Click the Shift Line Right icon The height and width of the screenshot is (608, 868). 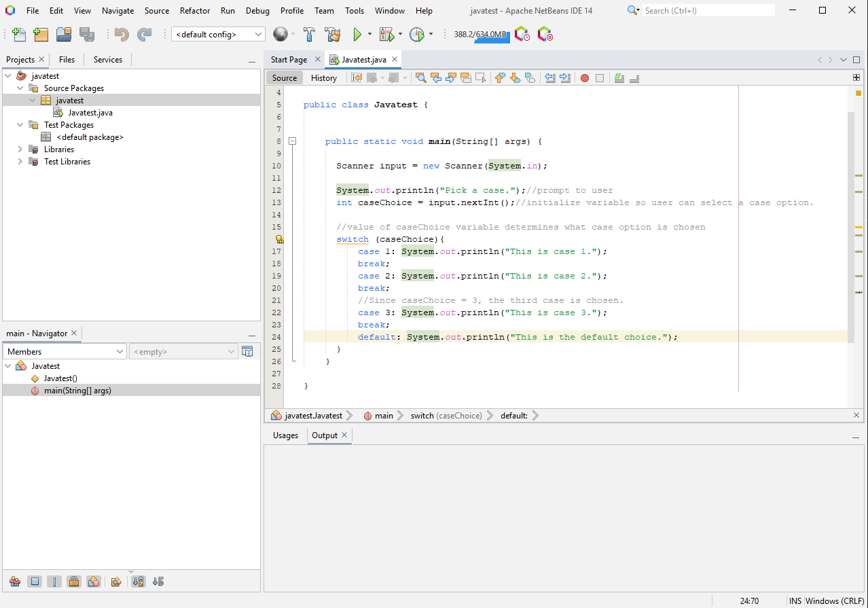565,78
